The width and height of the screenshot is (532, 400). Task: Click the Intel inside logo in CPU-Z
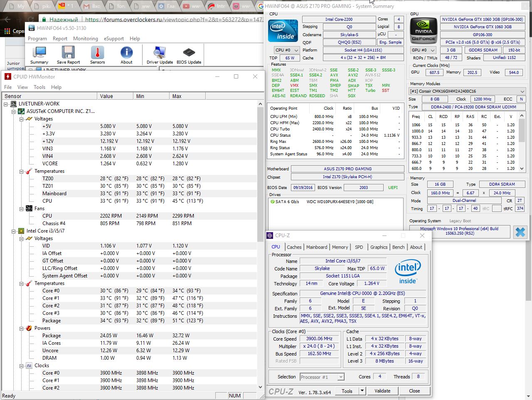408,272
